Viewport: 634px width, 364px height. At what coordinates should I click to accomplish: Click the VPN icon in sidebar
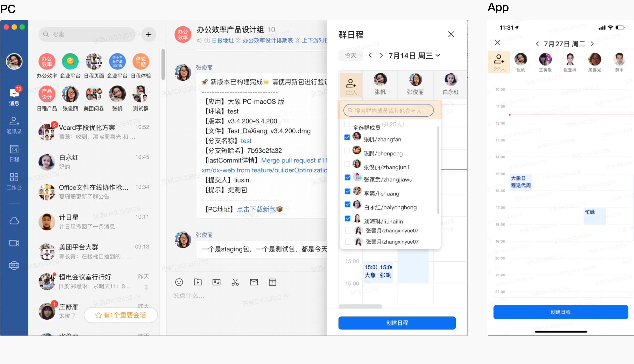pos(14,265)
